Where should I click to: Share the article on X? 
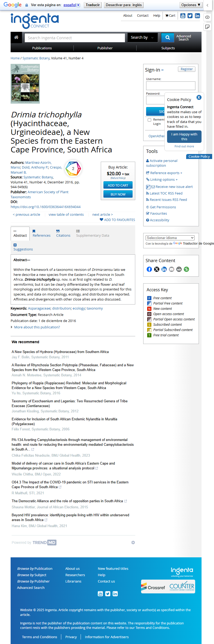click(157, 269)
